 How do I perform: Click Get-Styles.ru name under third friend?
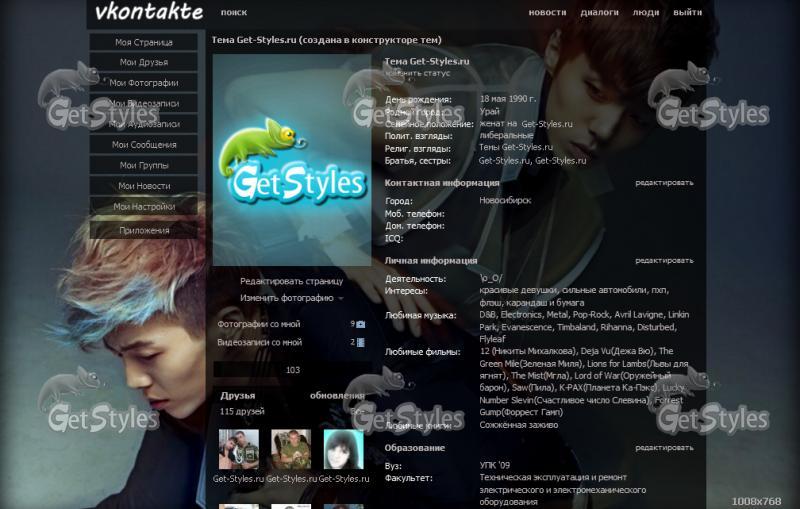pyautogui.click(x=344, y=479)
